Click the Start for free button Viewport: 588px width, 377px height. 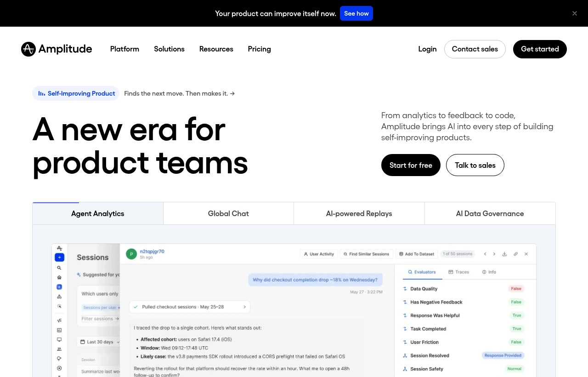coord(411,165)
